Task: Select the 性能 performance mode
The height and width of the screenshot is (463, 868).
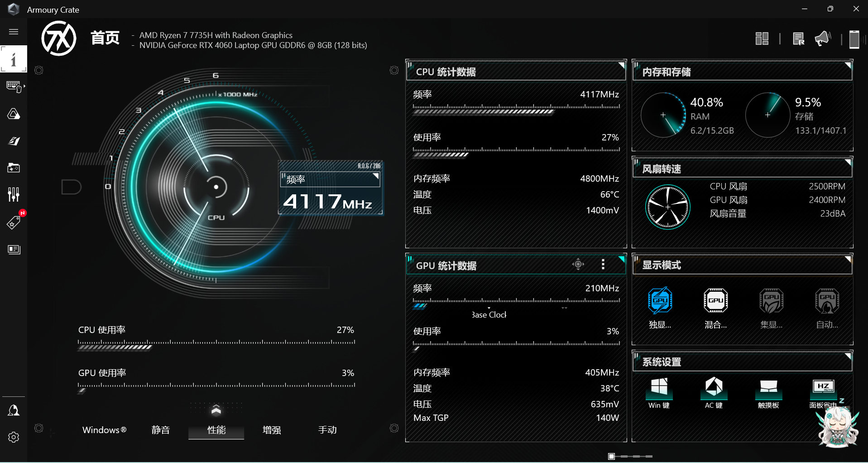Action: pos(216,430)
